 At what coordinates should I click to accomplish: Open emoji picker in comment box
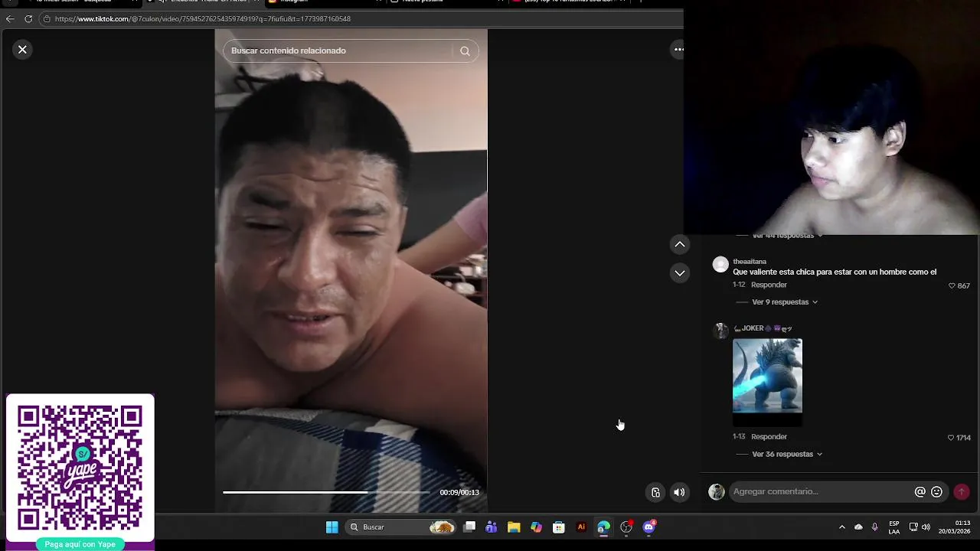(x=936, y=492)
